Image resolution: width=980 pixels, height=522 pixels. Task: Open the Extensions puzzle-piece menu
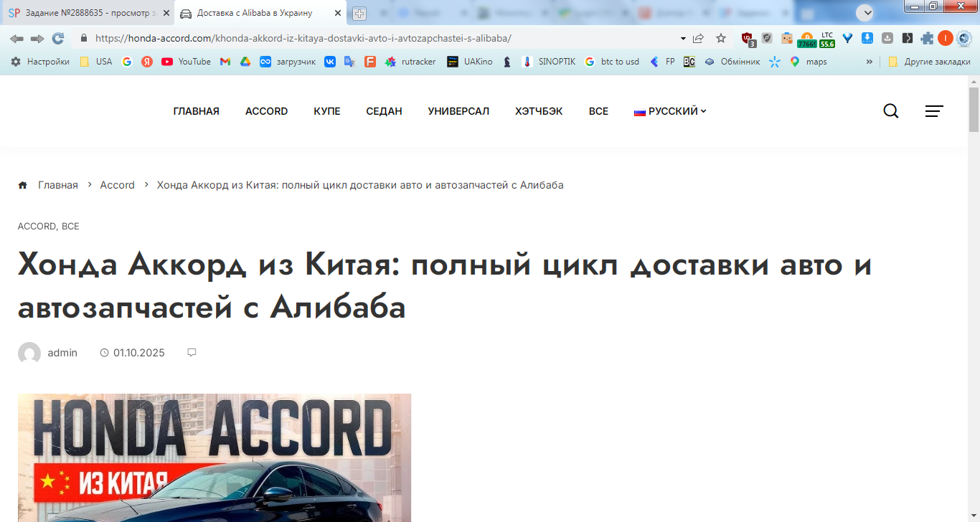click(x=928, y=39)
